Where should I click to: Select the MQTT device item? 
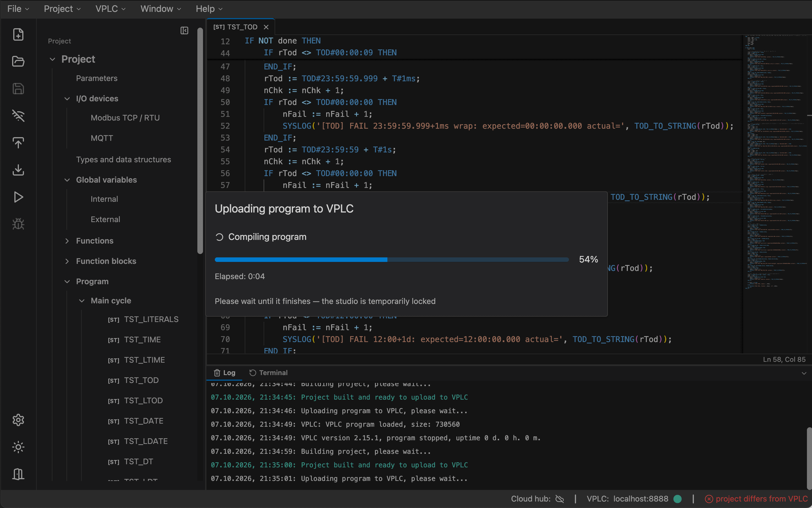click(x=102, y=138)
